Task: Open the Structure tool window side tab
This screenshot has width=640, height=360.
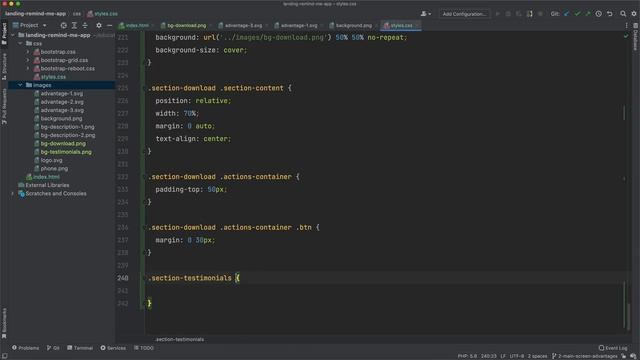Action: click(x=4, y=66)
